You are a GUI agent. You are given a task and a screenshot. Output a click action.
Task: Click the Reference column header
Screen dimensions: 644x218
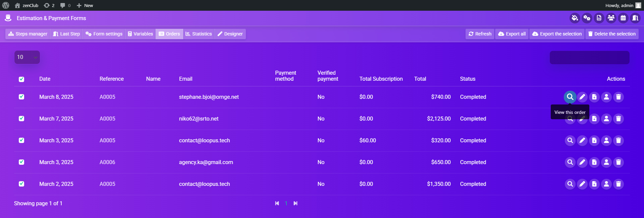[x=111, y=79]
